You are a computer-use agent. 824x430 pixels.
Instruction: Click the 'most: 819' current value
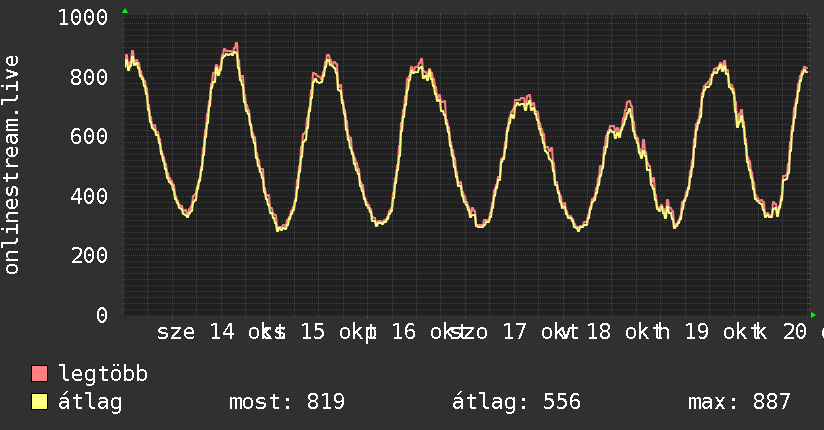click(x=287, y=402)
